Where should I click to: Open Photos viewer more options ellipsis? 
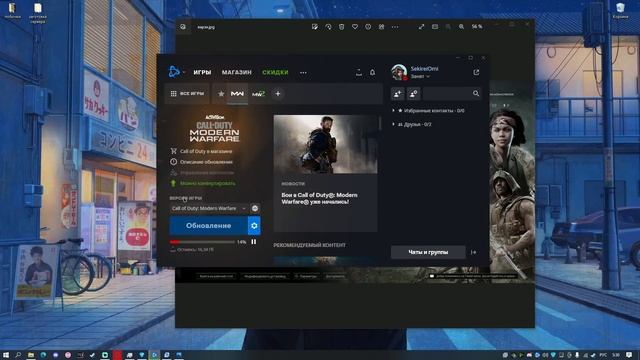pyautogui.click(x=395, y=27)
